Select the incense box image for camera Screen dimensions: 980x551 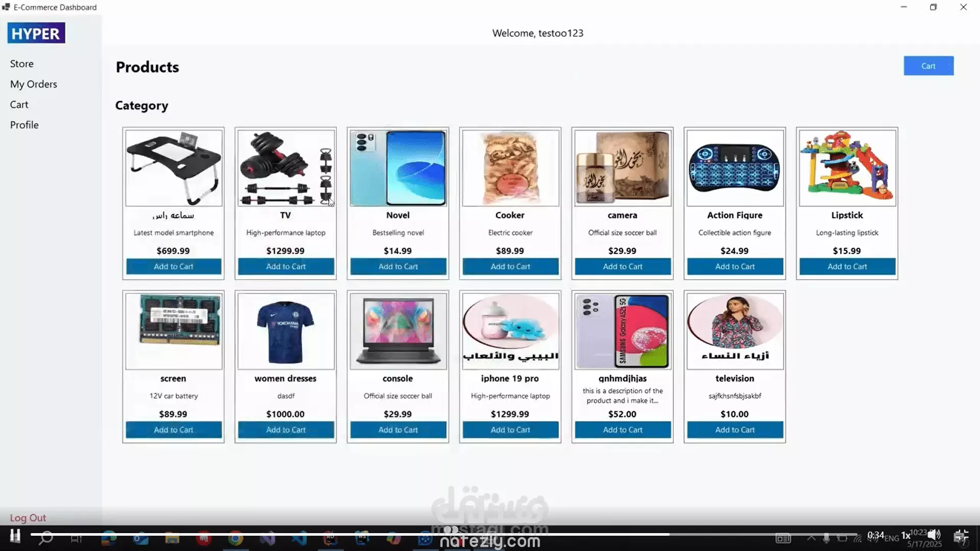[623, 168]
